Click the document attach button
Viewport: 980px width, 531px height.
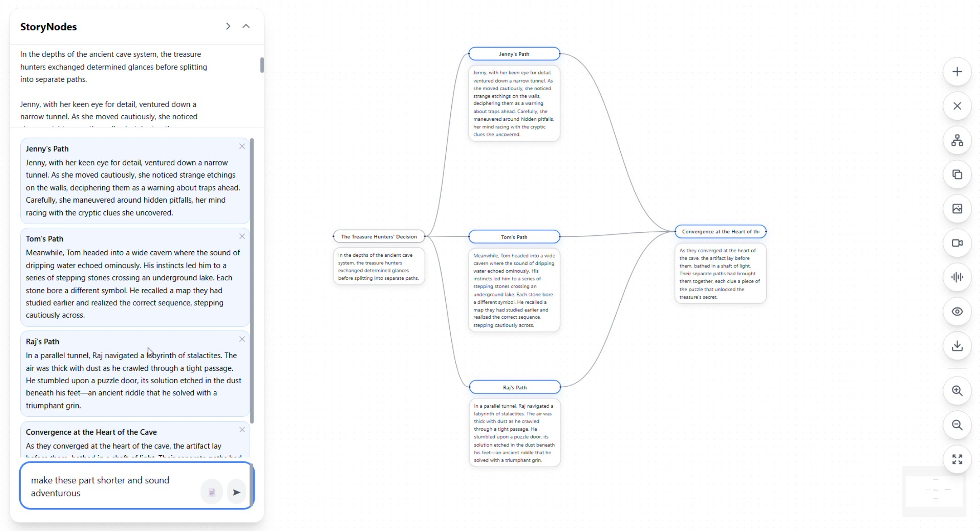point(212,492)
